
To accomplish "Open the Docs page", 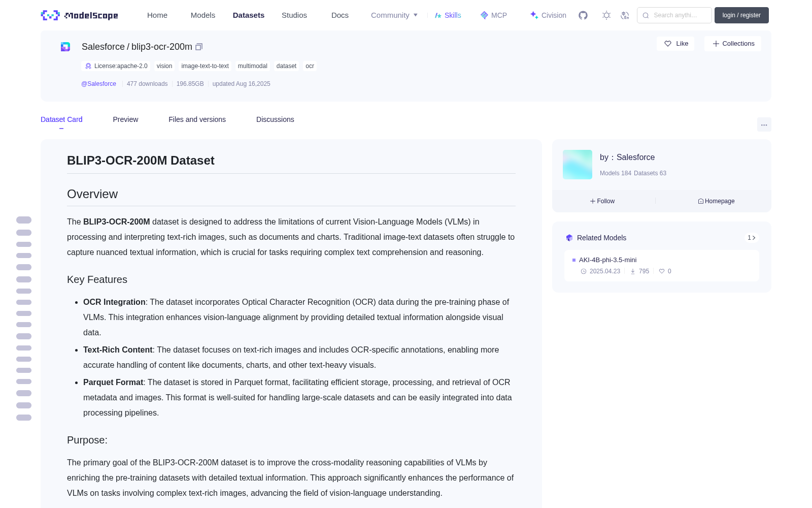I will point(340,15).
